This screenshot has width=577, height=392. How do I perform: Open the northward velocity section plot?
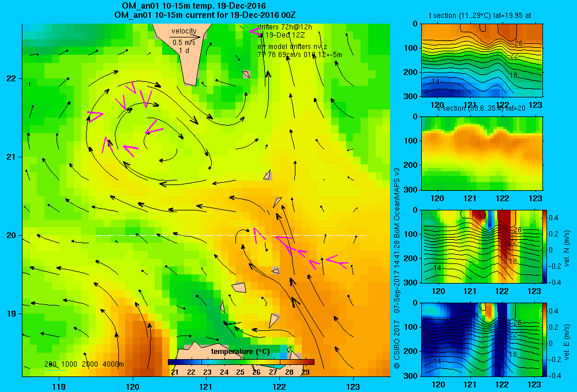482,246
